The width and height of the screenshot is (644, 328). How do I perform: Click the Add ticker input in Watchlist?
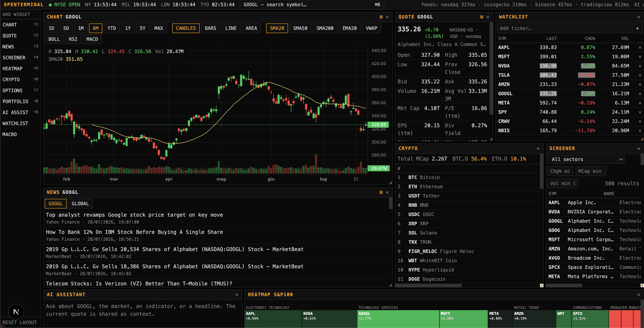pyautogui.click(x=564, y=28)
